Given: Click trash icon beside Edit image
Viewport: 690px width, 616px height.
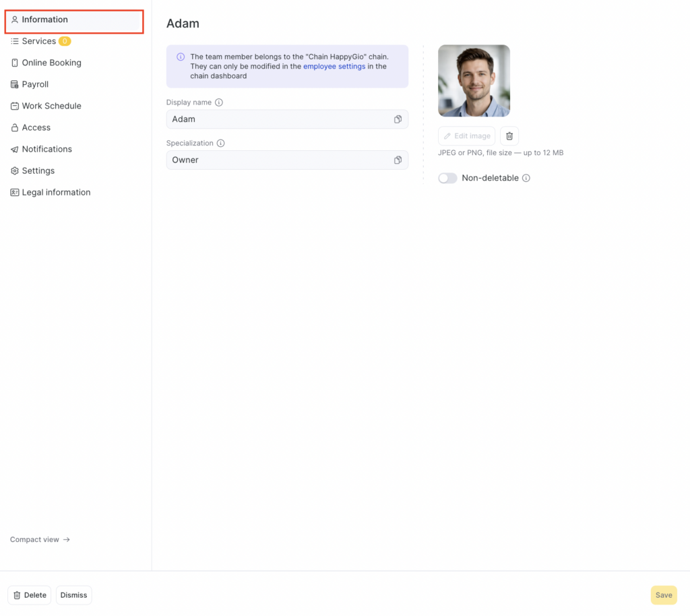Looking at the screenshot, I should point(509,136).
